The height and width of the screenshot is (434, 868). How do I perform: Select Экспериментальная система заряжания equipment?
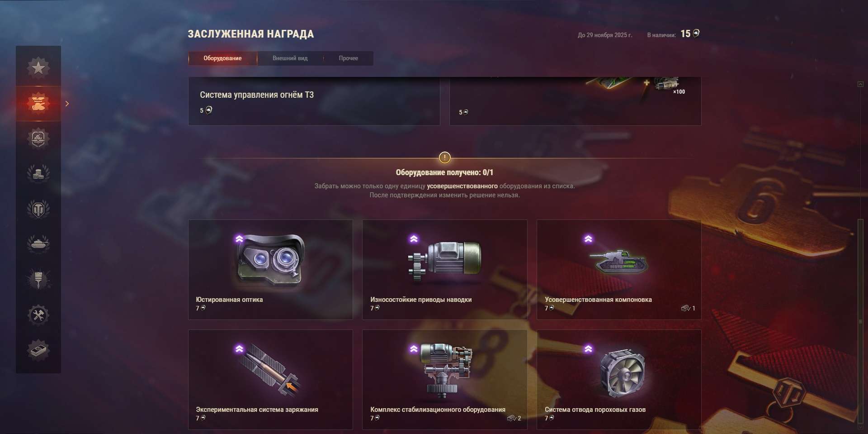point(270,380)
